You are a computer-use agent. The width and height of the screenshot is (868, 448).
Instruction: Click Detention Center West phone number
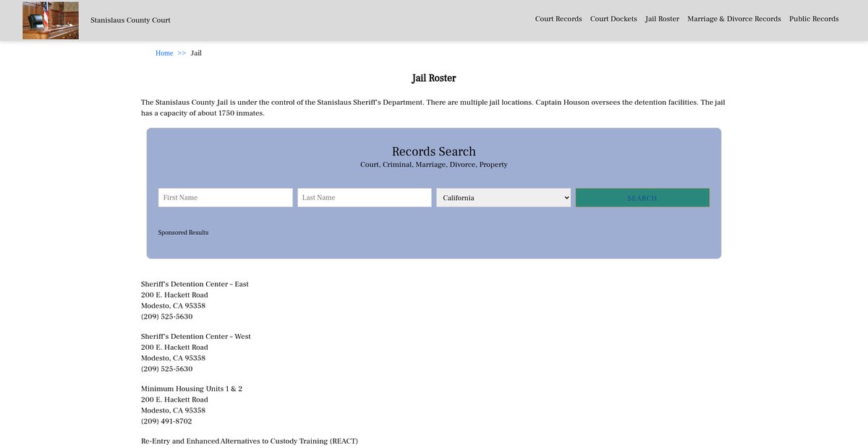click(x=166, y=369)
